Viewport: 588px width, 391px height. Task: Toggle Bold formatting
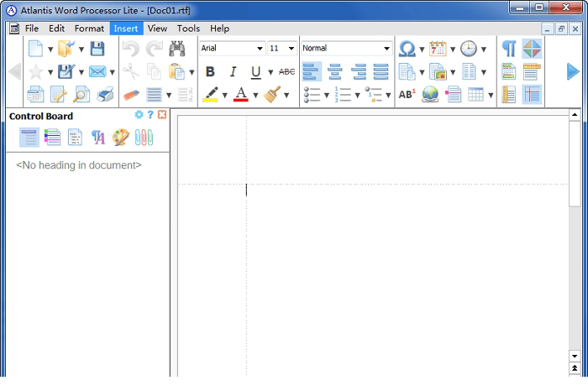tap(210, 71)
